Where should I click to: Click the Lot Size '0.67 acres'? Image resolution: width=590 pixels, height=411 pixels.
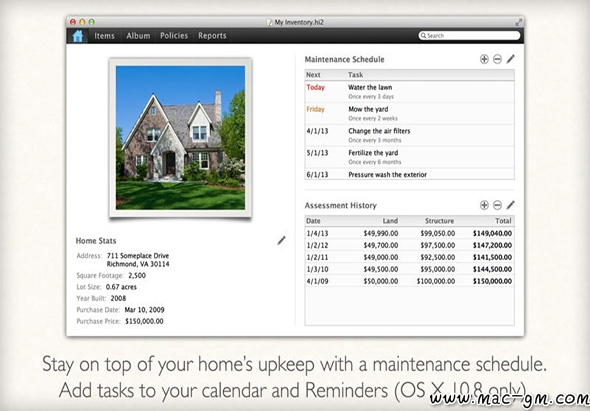(121, 287)
